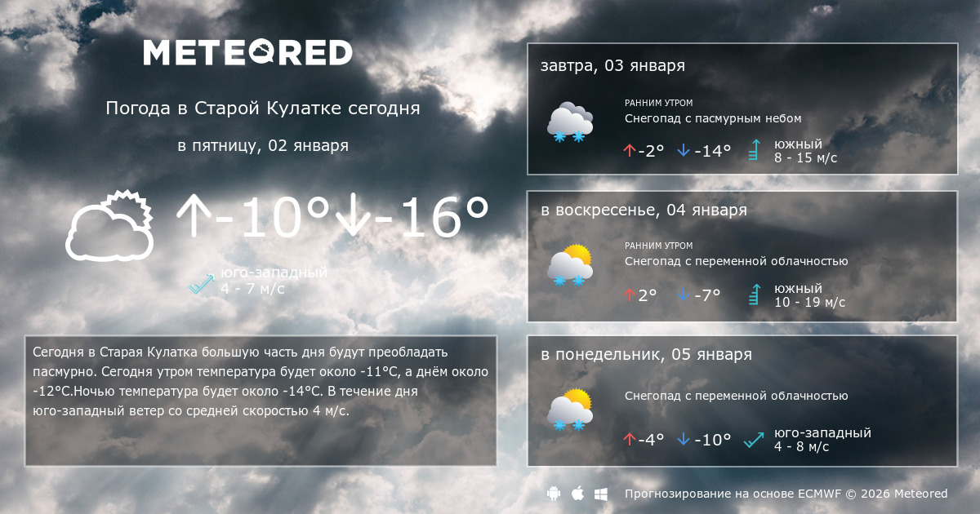Click the Meteored logo
The height and width of the screenshot is (514, 980).
(x=247, y=53)
